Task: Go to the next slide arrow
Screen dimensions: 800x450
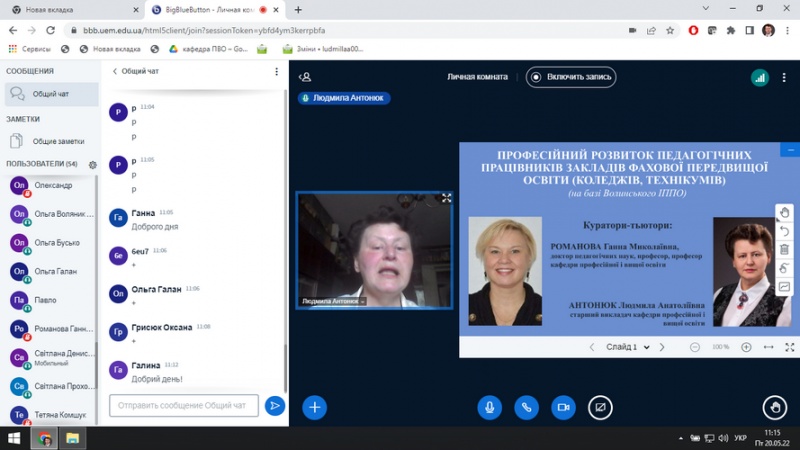Action: coord(662,347)
